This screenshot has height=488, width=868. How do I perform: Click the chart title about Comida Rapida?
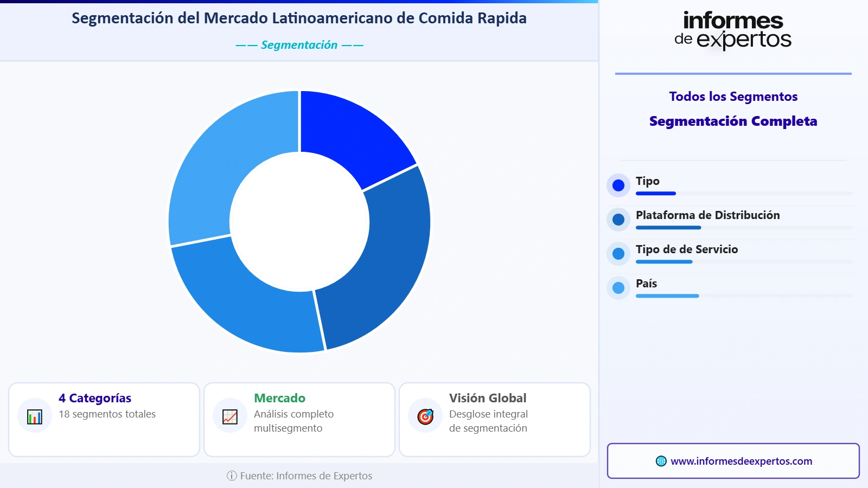click(x=299, y=18)
